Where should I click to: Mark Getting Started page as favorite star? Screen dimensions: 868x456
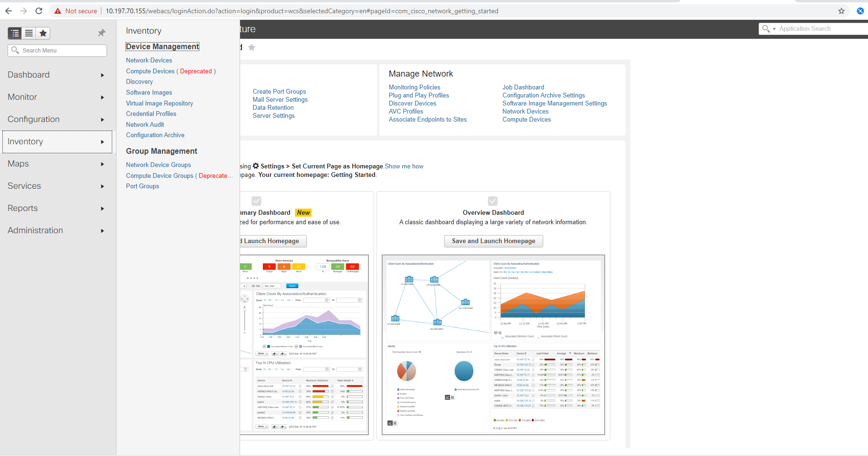[x=252, y=47]
